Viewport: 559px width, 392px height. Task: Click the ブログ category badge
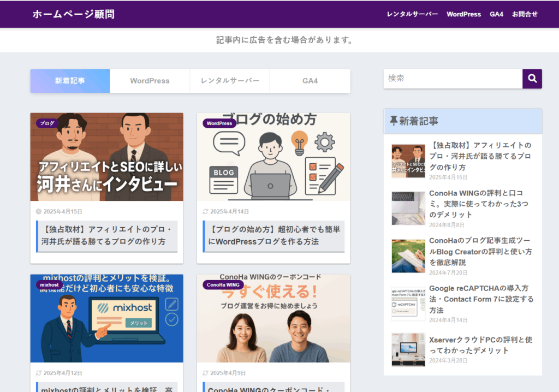click(47, 123)
